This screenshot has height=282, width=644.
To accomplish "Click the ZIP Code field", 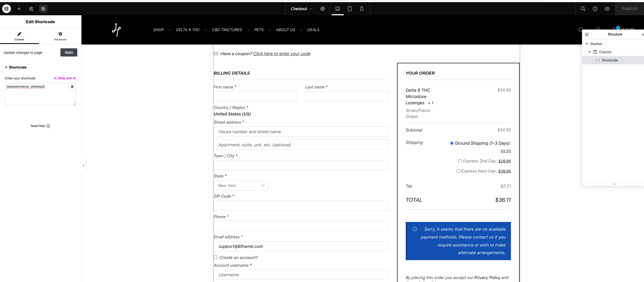I will coord(301,206).
